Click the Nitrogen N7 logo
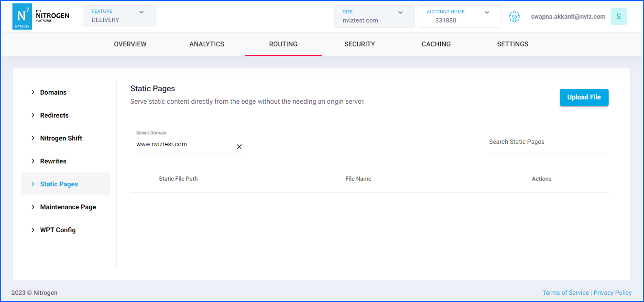Screen dimensions: 644x302 [x=22, y=17]
